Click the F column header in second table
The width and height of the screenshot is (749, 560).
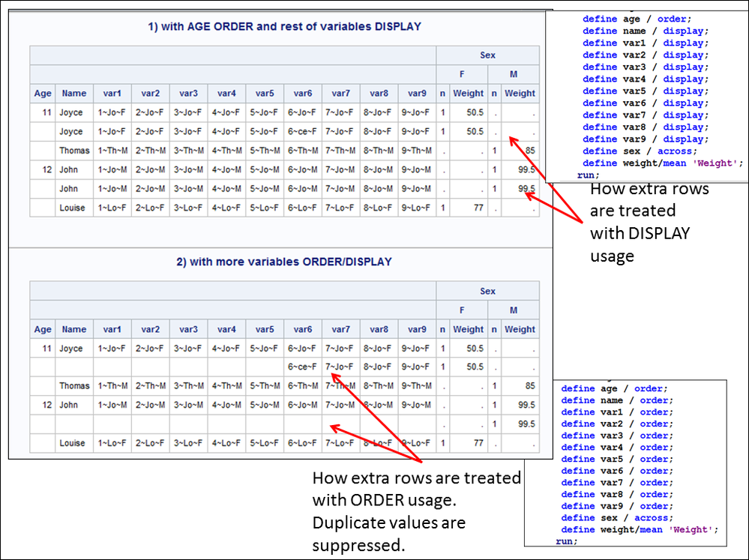click(462, 310)
